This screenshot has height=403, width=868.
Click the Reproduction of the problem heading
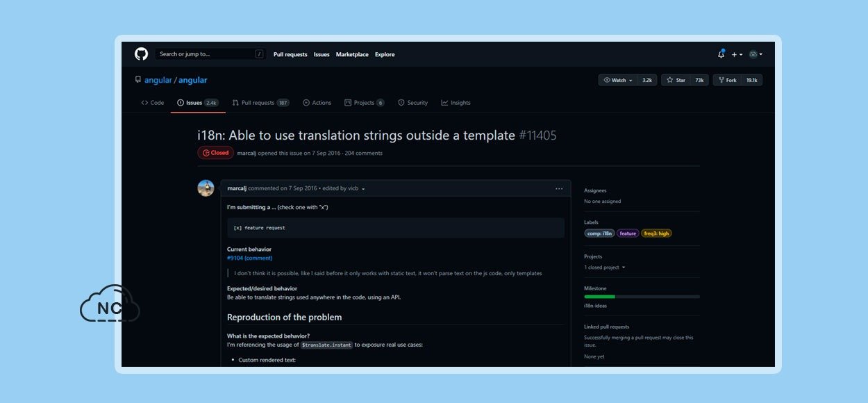click(x=285, y=318)
